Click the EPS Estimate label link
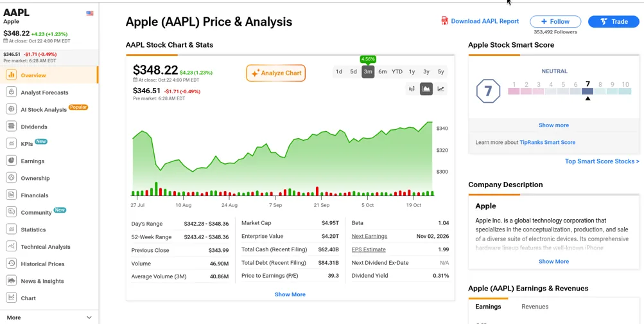The width and height of the screenshot is (644, 324). tap(369, 249)
